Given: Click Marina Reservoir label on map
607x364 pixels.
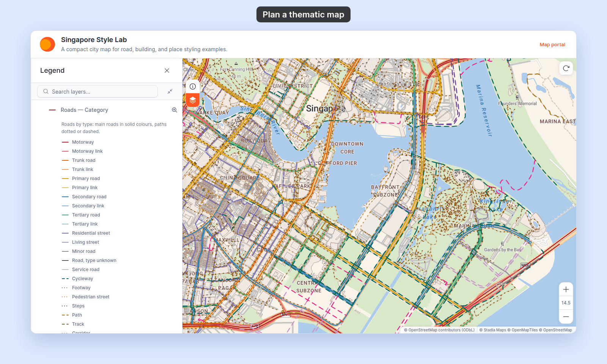Looking at the screenshot, I should (x=484, y=110).
